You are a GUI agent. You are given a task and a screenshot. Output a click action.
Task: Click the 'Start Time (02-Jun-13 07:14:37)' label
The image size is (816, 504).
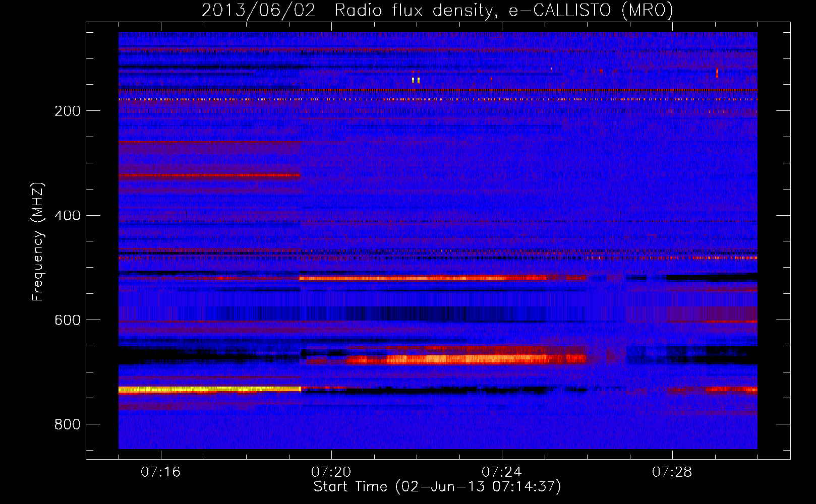coord(437,487)
